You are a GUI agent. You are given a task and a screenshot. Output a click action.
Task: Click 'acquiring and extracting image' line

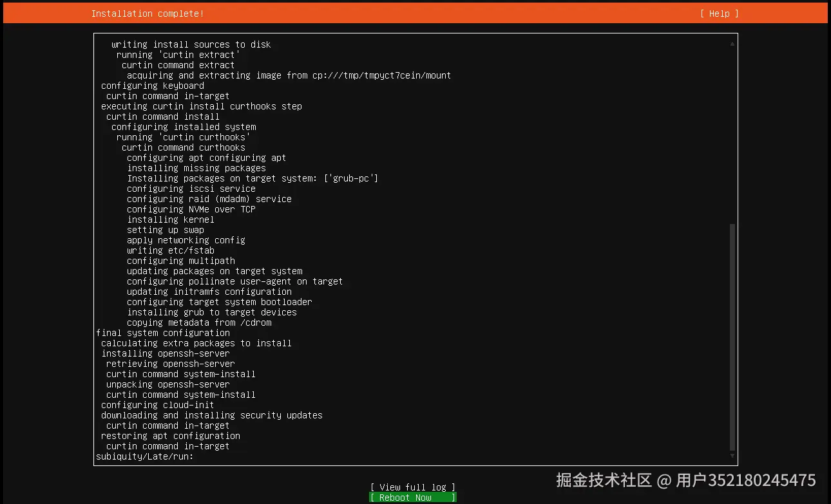[289, 75]
